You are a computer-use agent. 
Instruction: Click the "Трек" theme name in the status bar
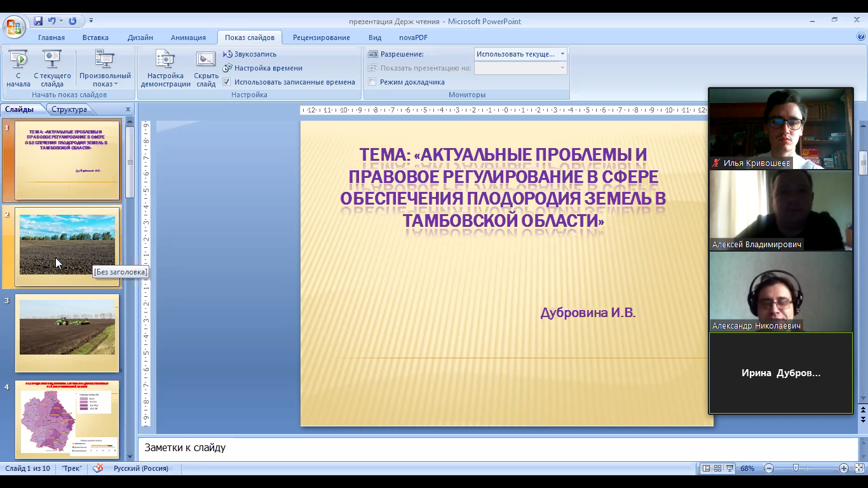[x=72, y=468]
